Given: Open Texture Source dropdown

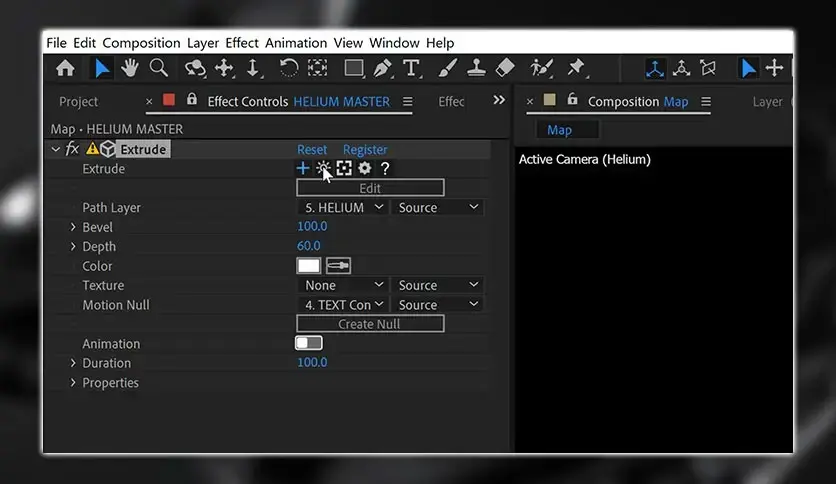Looking at the screenshot, I should [437, 285].
